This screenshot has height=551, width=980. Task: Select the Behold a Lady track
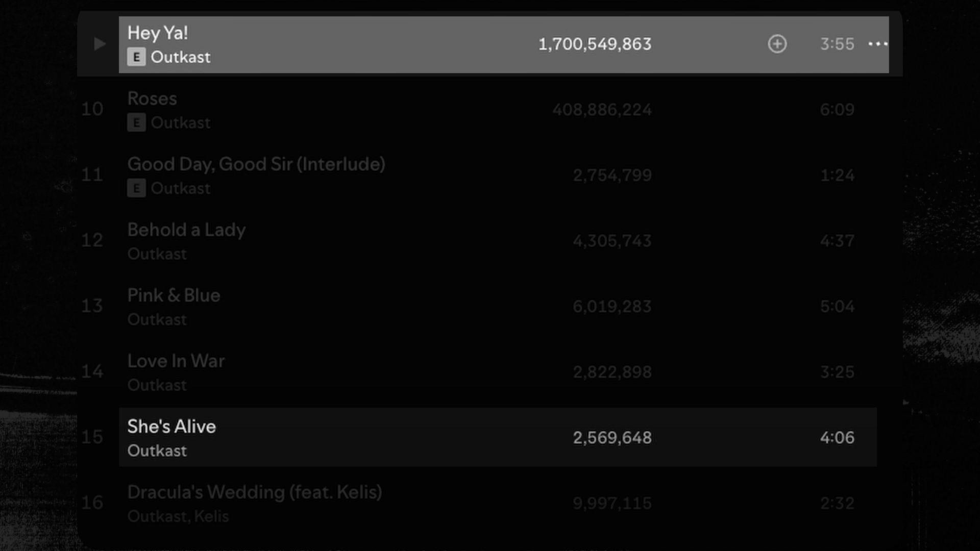pos(186,230)
